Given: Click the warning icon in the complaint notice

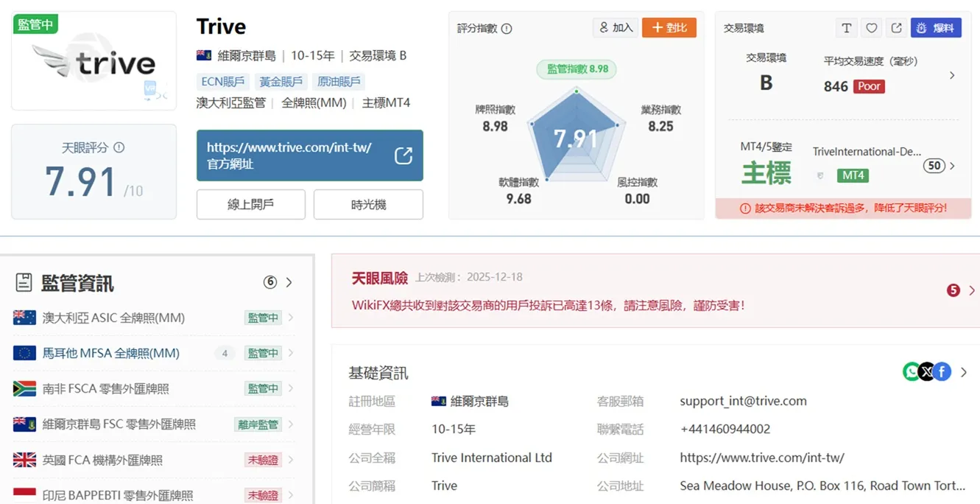Looking at the screenshot, I should pyautogui.click(x=745, y=209).
